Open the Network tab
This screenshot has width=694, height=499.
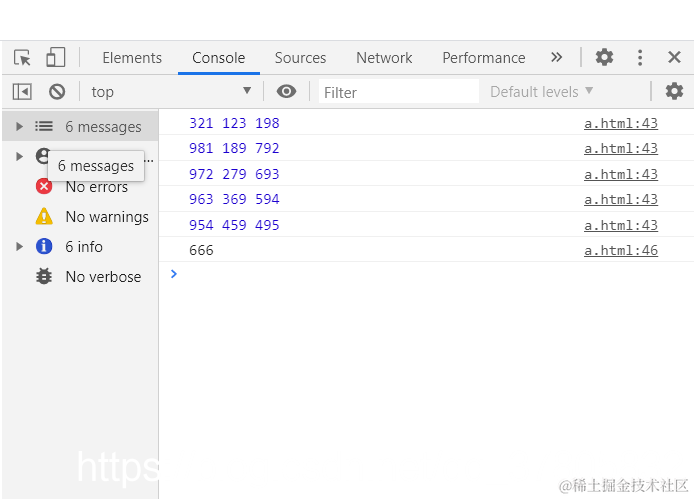[x=384, y=58]
